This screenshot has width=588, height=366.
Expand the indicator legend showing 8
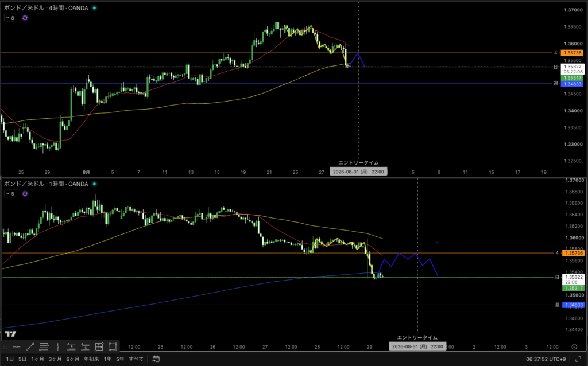10,18
